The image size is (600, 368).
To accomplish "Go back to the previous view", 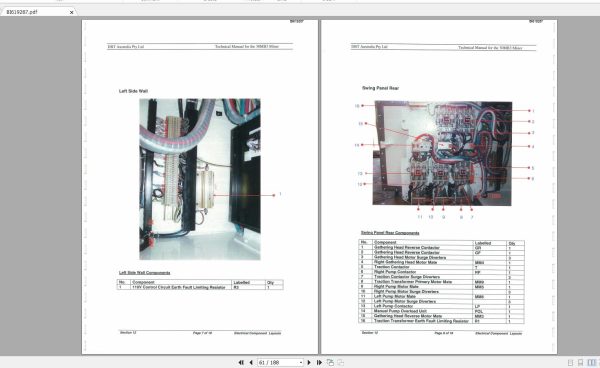I will click(330, 362).
